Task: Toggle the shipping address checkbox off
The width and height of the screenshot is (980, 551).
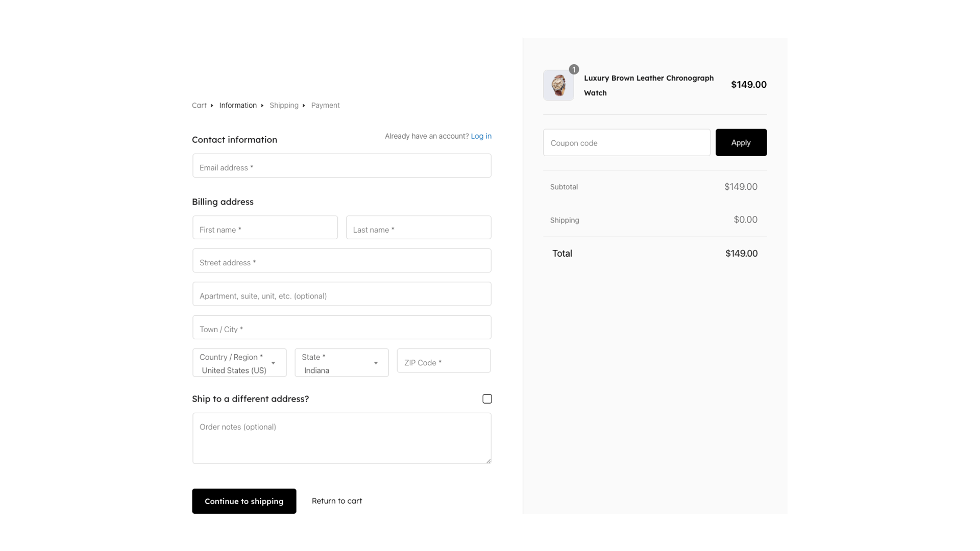Action: click(487, 398)
